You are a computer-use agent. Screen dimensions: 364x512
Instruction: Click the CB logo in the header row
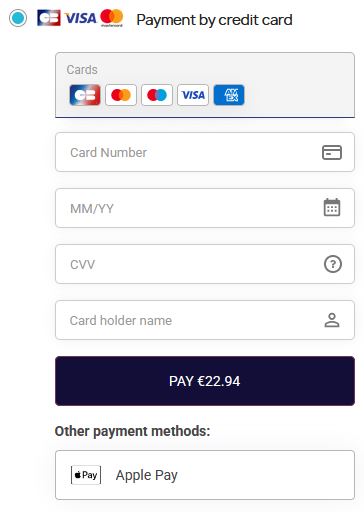click(49, 18)
